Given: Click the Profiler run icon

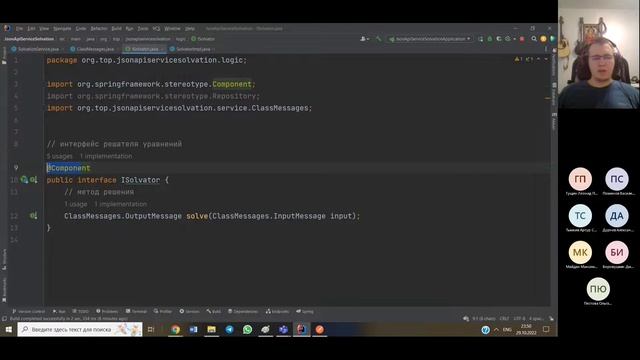Looking at the screenshot, I should click(x=509, y=39).
